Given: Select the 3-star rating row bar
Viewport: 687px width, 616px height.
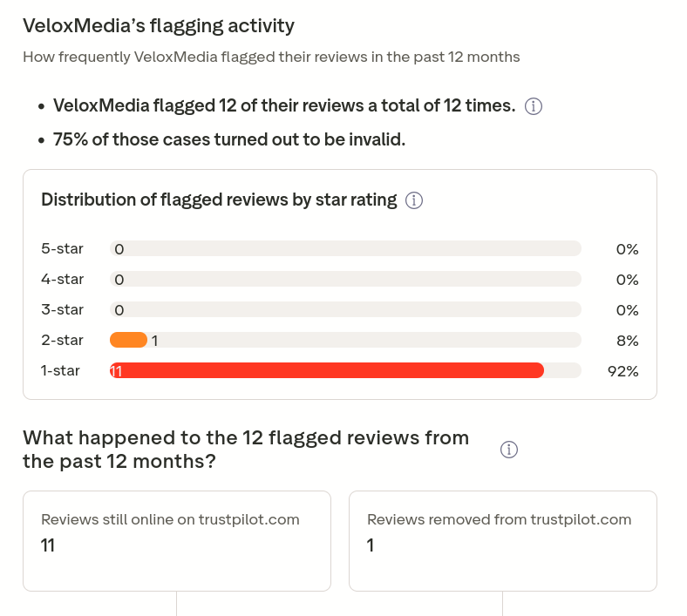Looking at the screenshot, I should point(346,309).
